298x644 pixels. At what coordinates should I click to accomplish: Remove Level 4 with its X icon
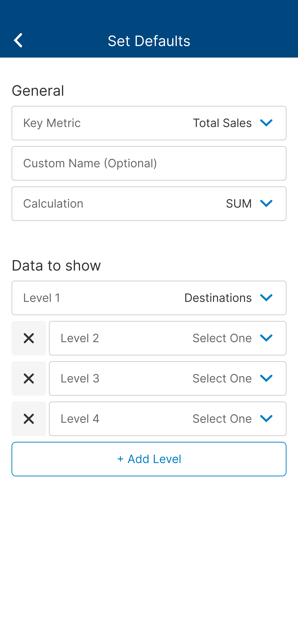click(x=29, y=419)
